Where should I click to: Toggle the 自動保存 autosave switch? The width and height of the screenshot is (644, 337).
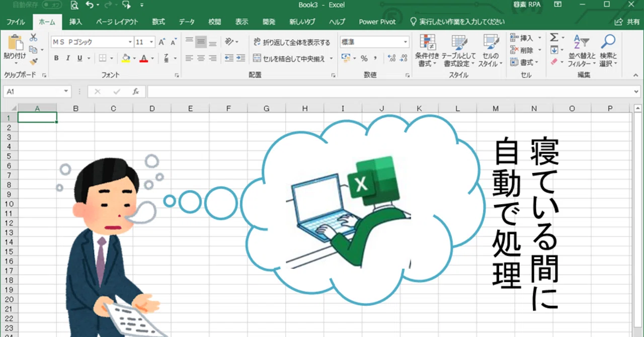tap(52, 5)
